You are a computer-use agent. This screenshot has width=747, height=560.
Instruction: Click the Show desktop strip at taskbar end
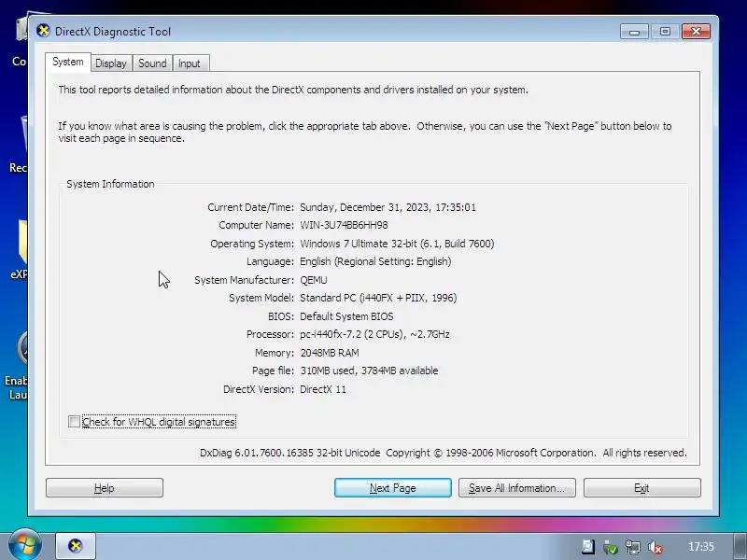coord(740,546)
